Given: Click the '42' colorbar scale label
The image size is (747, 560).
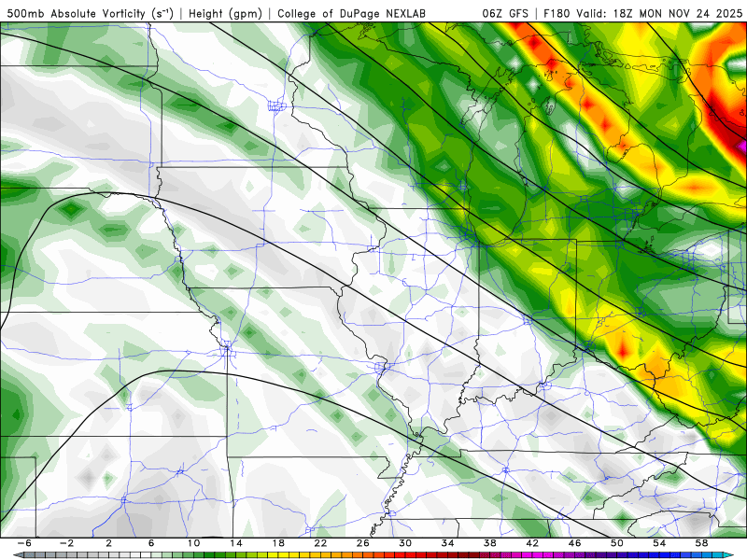Looking at the screenshot, I should pos(532,543).
